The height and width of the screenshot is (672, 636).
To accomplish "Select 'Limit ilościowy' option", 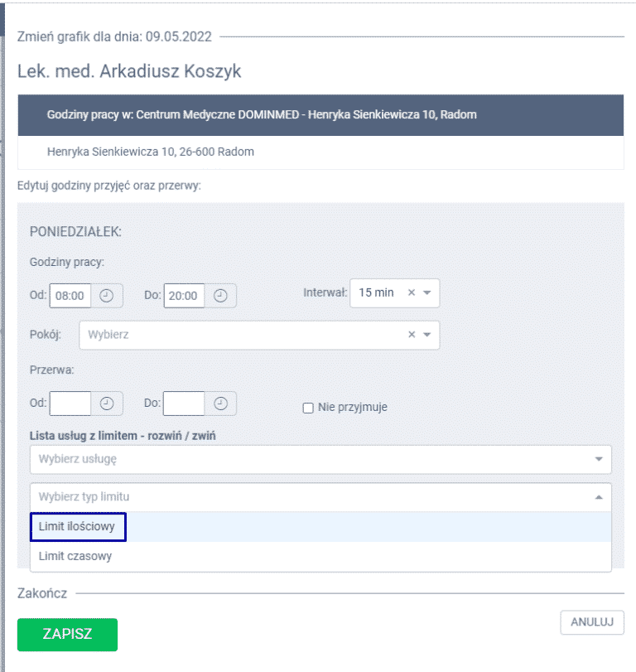I will 77,526.
